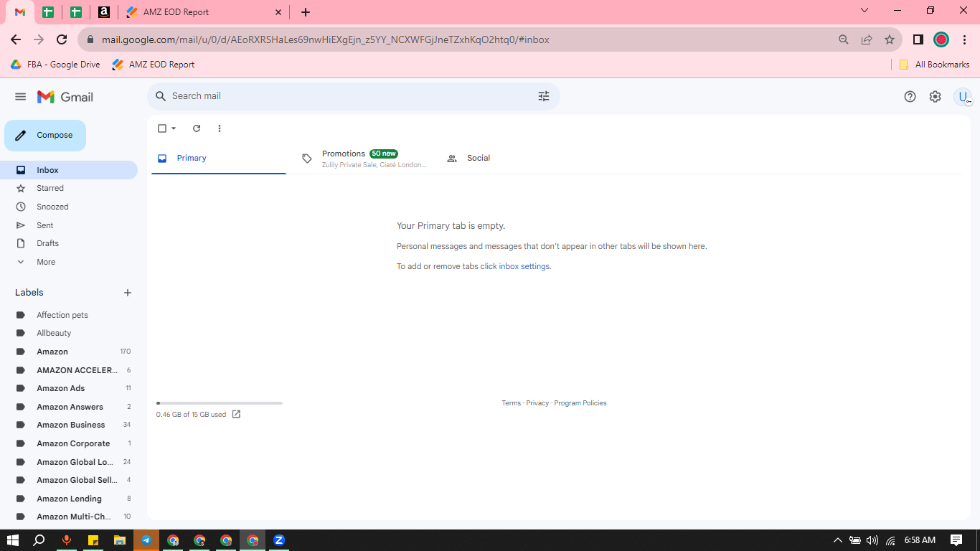Open the Chrome tab search dropdown arrow
Image resolution: width=980 pixels, height=551 pixels.
tap(864, 10)
